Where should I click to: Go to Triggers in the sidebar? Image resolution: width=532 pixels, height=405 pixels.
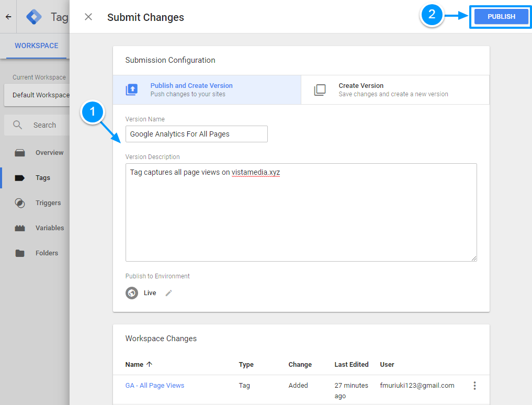click(x=48, y=203)
